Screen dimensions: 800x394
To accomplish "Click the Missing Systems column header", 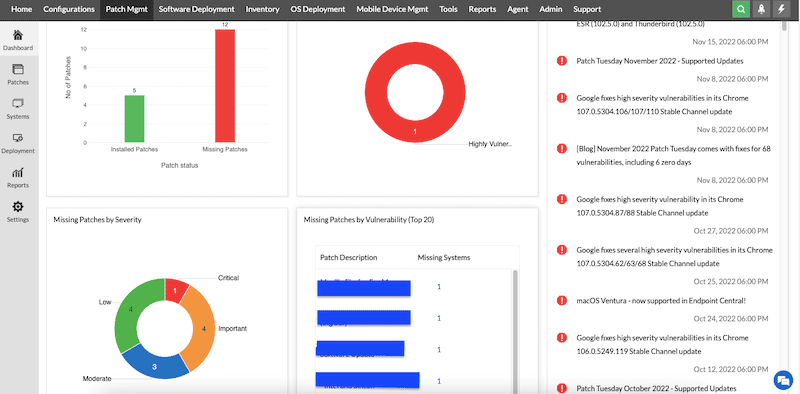I will pos(444,257).
